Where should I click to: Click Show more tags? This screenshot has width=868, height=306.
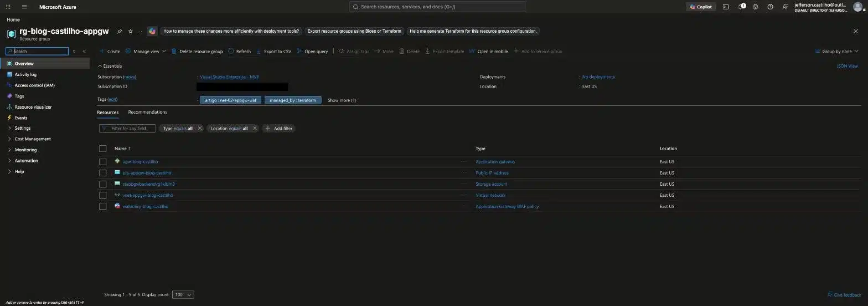click(x=342, y=100)
